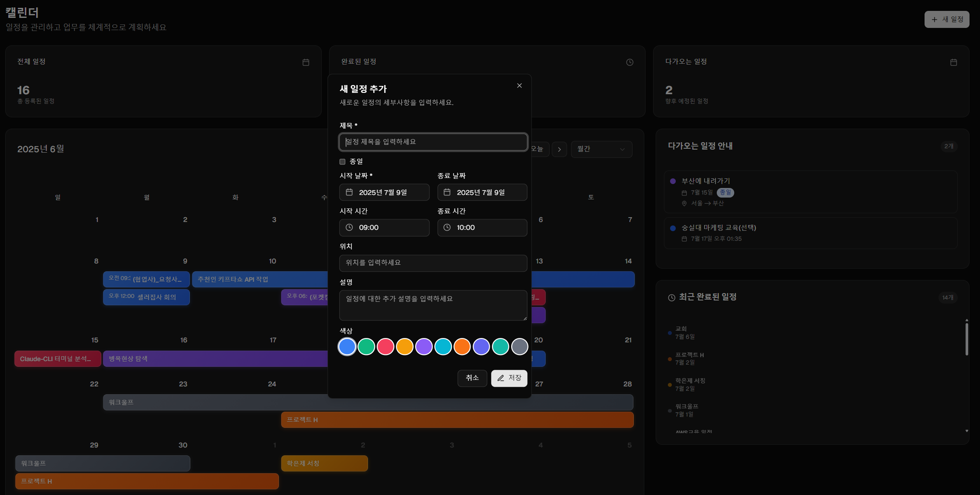Enable the 종일 all-day checkbox
This screenshot has width=980, height=495.
pos(343,162)
